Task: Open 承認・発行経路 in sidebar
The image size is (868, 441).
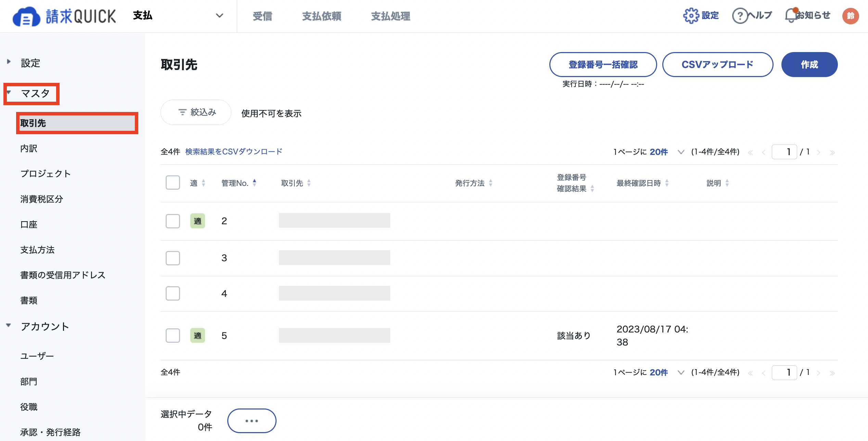Action: [50, 432]
